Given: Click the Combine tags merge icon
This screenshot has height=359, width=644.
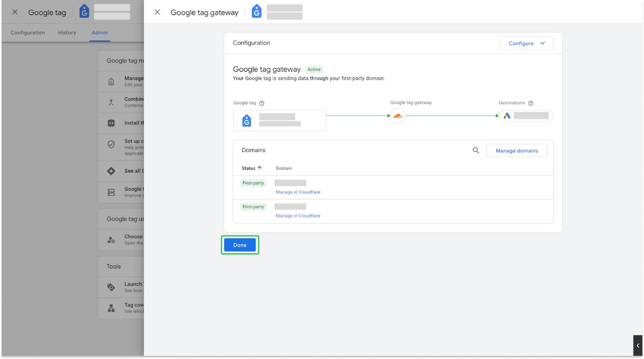Looking at the screenshot, I should coord(111,102).
